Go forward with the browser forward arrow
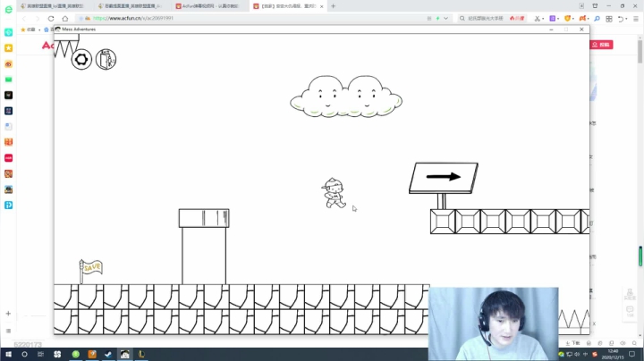This screenshot has width=644, height=361. [x=38, y=19]
